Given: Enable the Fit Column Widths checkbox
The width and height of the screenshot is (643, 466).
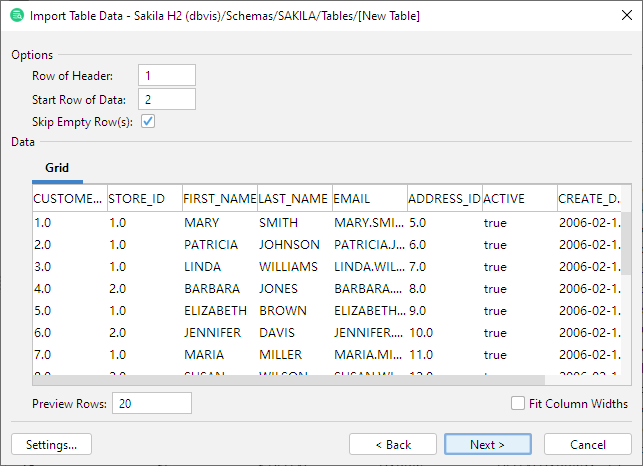Looking at the screenshot, I should [x=518, y=403].
